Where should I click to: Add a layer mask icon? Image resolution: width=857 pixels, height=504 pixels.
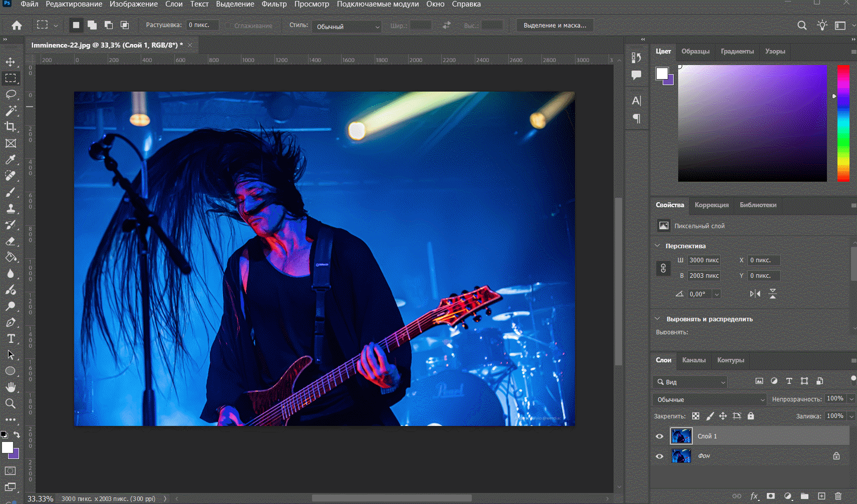[x=771, y=496]
